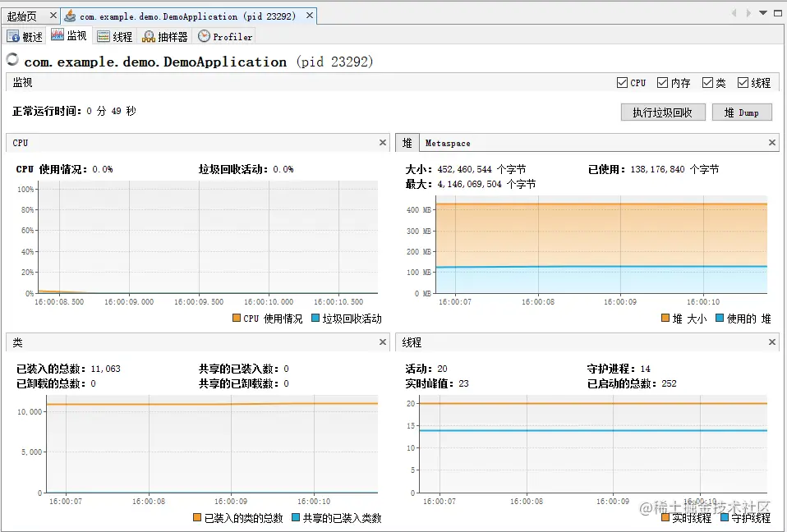
Task: Open the Profiler tab
Action: [225, 37]
